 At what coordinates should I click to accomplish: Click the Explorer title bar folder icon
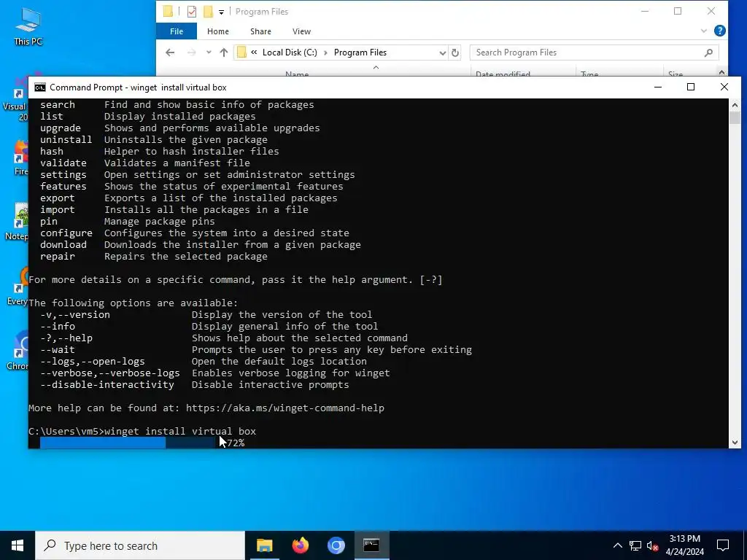168,12
